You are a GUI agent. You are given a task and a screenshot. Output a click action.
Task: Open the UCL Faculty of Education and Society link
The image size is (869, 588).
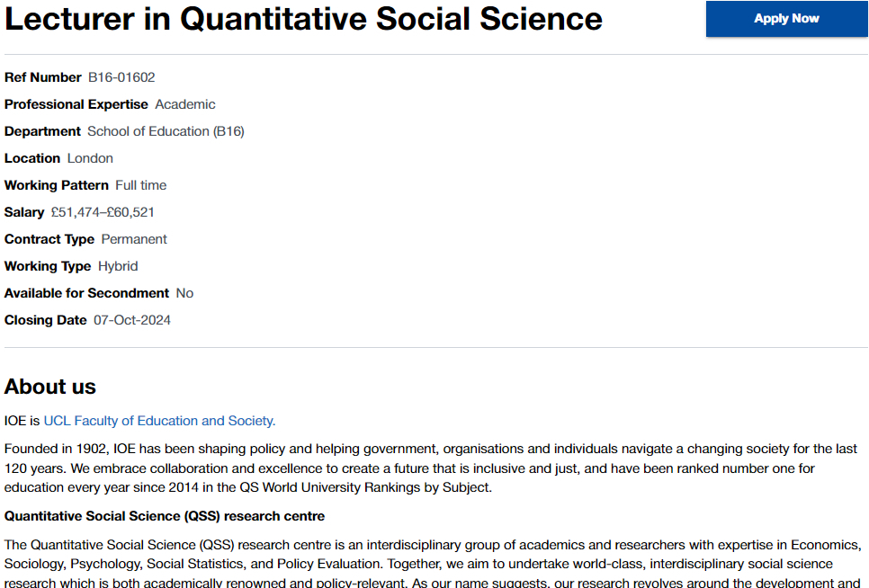tap(159, 420)
